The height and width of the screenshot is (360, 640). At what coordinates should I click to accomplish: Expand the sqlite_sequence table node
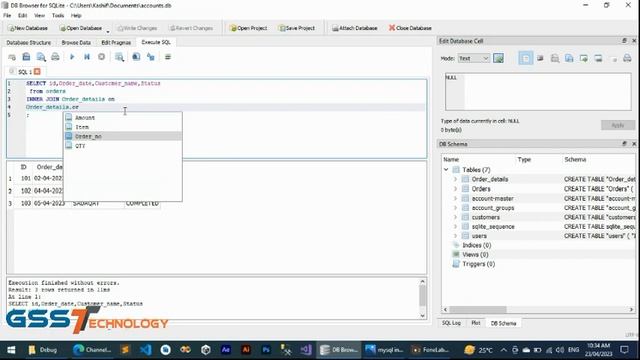click(x=456, y=227)
